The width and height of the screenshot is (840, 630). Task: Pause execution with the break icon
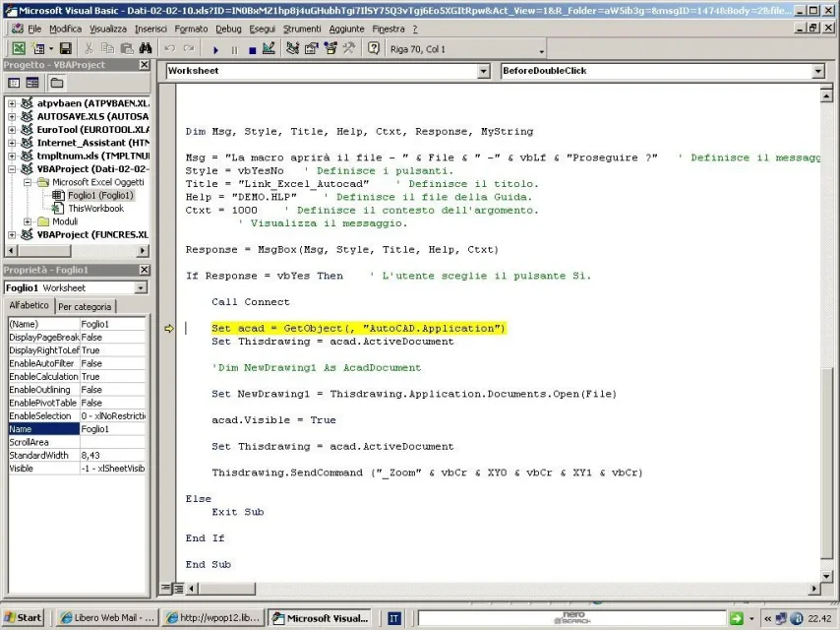click(x=234, y=50)
